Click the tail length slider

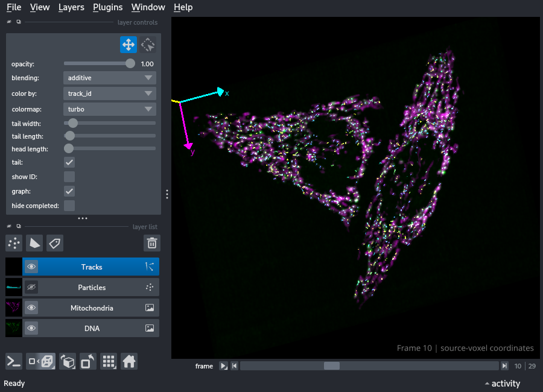(x=110, y=136)
